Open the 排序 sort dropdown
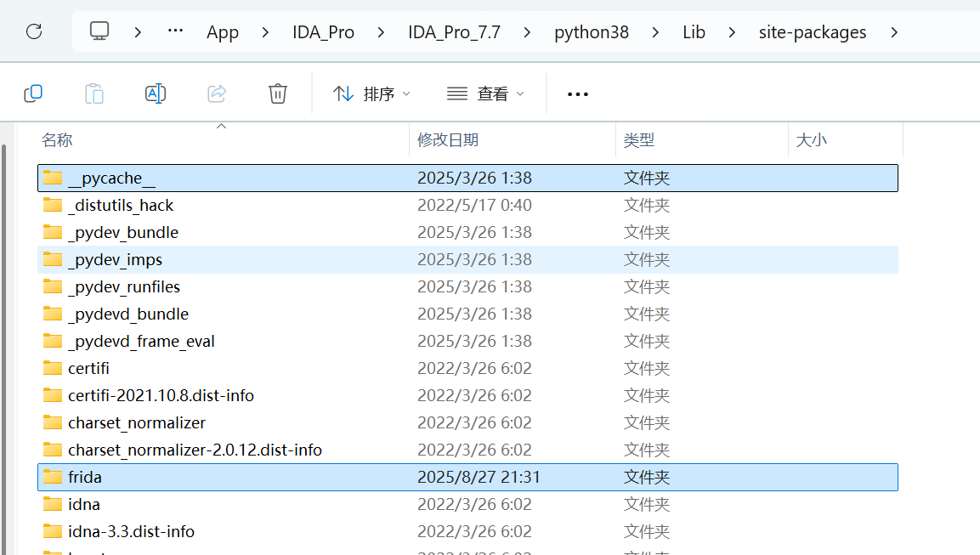Image resolution: width=980 pixels, height=555 pixels. click(x=371, y=93)
